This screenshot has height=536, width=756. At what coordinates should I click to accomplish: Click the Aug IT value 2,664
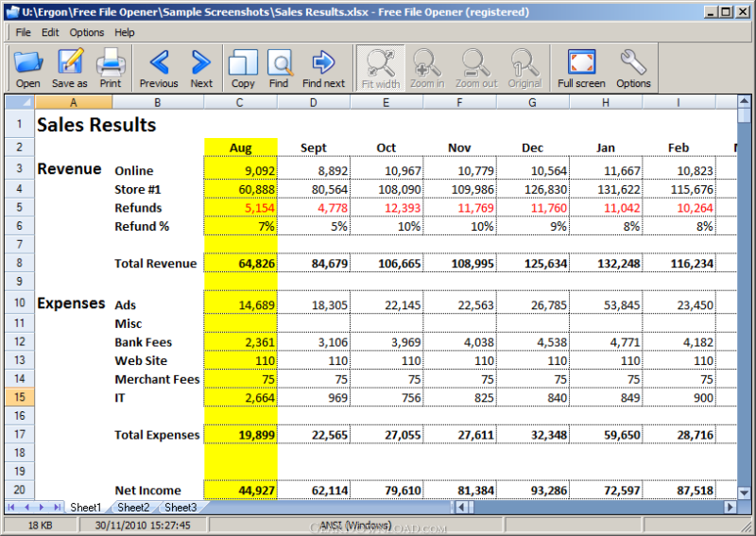[x=241, y=398]
